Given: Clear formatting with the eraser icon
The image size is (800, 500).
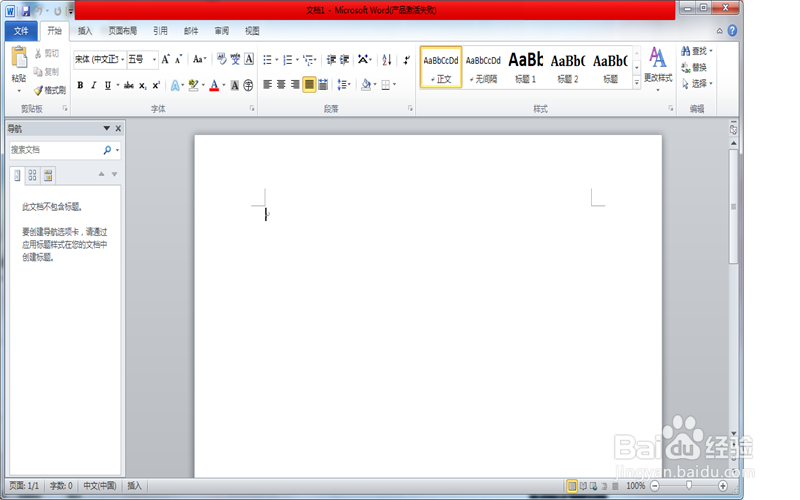Looking at the screenshot, I should (x=221, y=59).
